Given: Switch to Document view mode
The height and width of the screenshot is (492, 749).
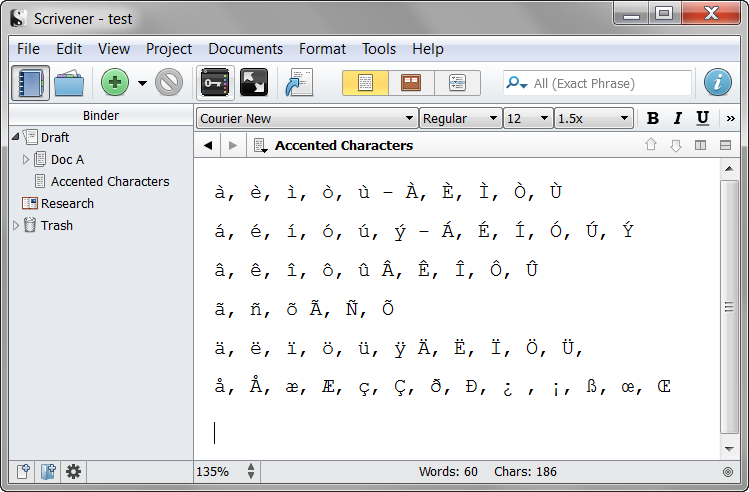Looking at the screenshot, I should coord(365,83).
